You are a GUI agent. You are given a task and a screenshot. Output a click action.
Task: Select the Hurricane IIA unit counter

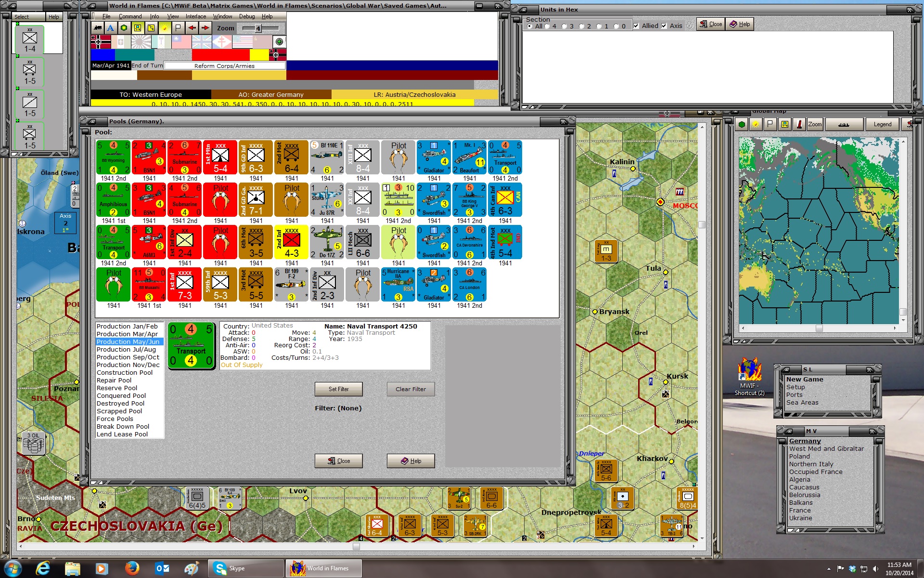(398, 285)
